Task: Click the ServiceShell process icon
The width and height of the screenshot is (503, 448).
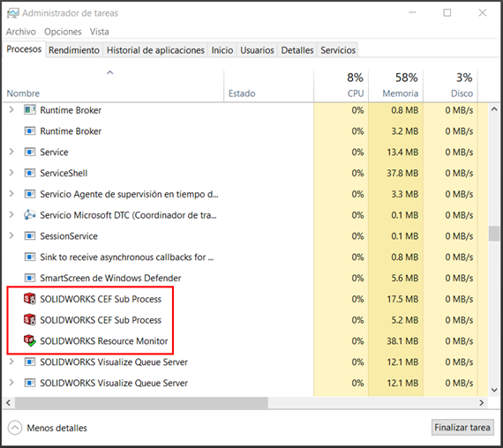Action: point(30,173)
